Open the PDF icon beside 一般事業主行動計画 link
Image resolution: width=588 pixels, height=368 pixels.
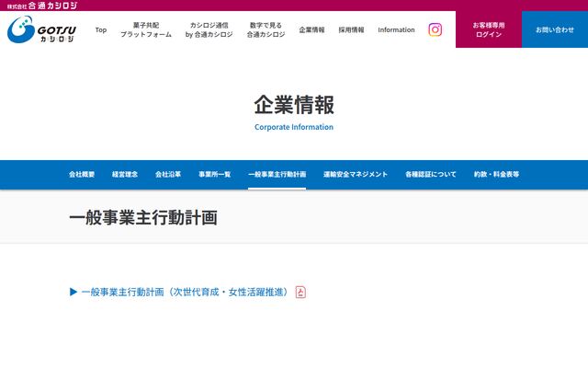tap(300, 293)
